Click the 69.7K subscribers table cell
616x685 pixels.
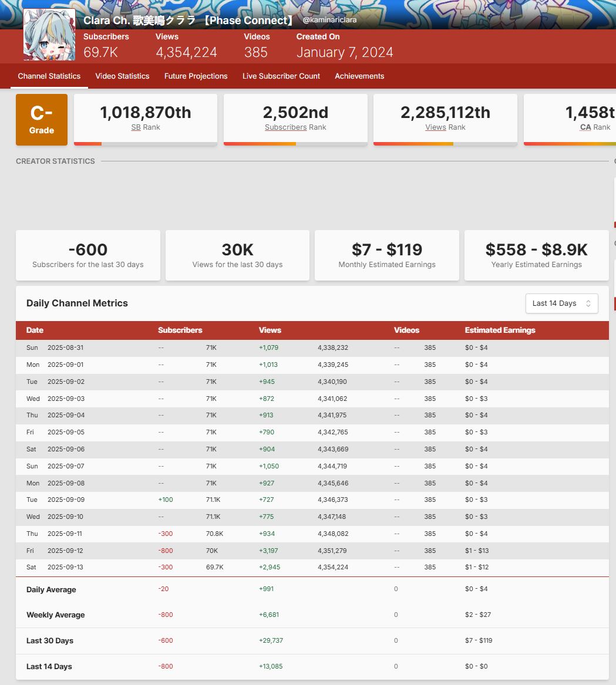(x=215, y=568)
